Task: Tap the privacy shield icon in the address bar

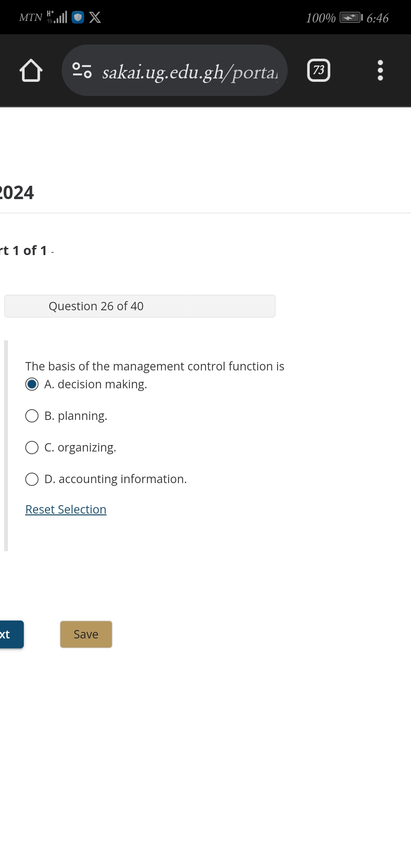Action: 82,70
